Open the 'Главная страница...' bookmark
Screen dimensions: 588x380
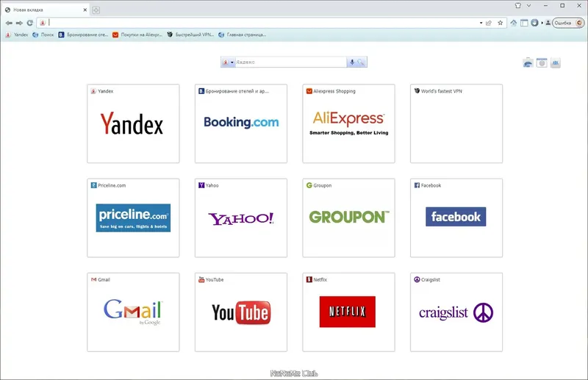243,35
